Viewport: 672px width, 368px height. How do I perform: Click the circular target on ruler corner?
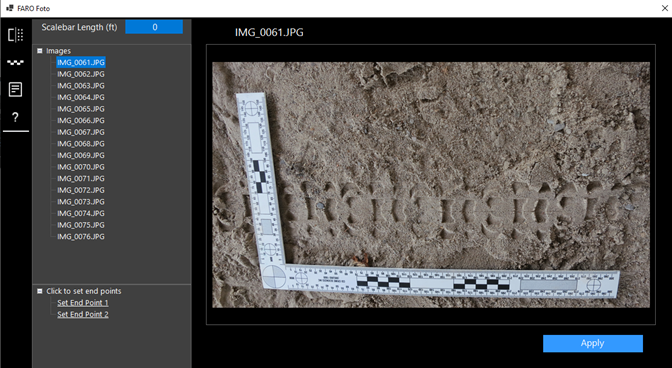274,277
